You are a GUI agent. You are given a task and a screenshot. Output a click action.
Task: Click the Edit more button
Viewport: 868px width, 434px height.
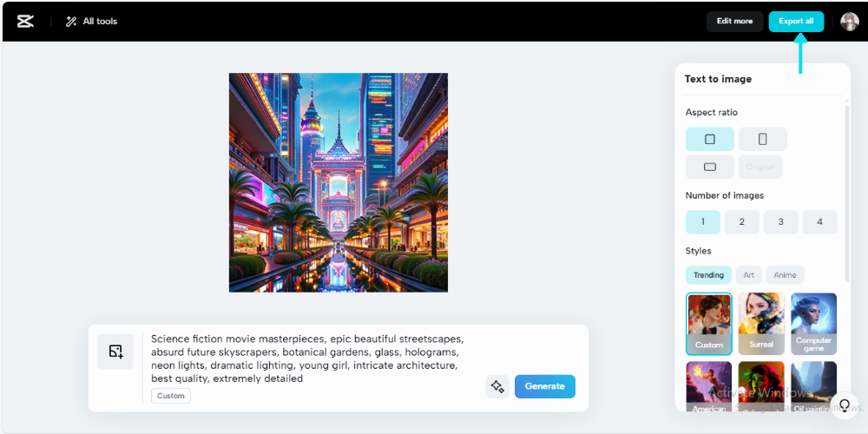tap(734, 22)
